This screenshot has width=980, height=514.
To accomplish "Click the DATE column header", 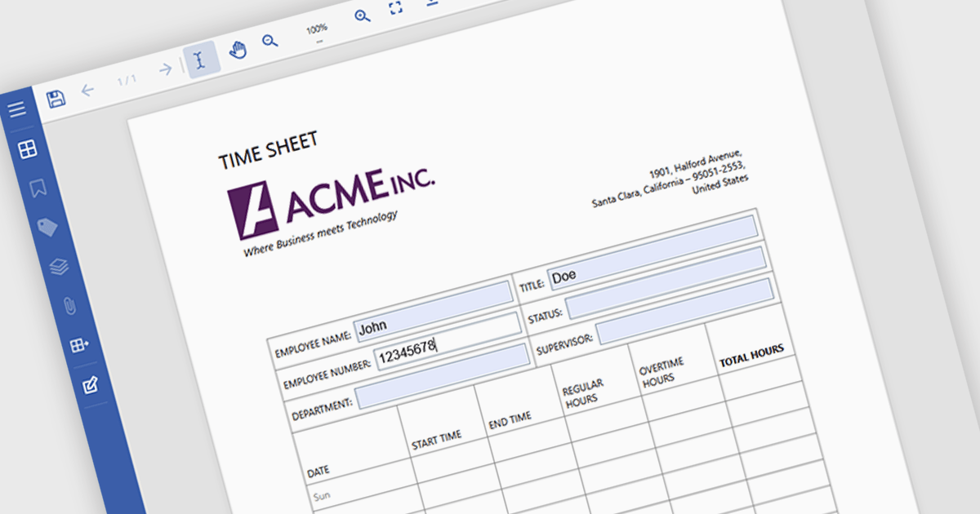I will pyautogui.click(x=318, y=471).
